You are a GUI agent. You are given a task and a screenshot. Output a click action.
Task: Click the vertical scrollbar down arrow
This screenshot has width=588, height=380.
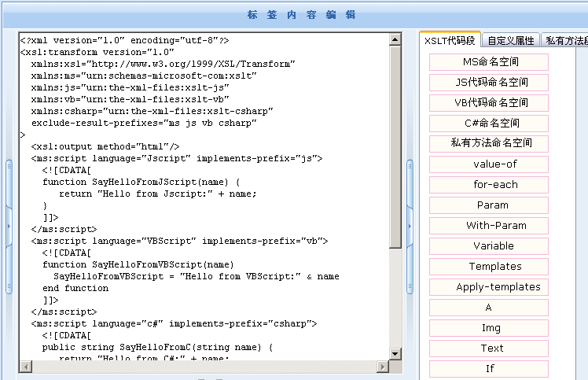coord(395,354)
